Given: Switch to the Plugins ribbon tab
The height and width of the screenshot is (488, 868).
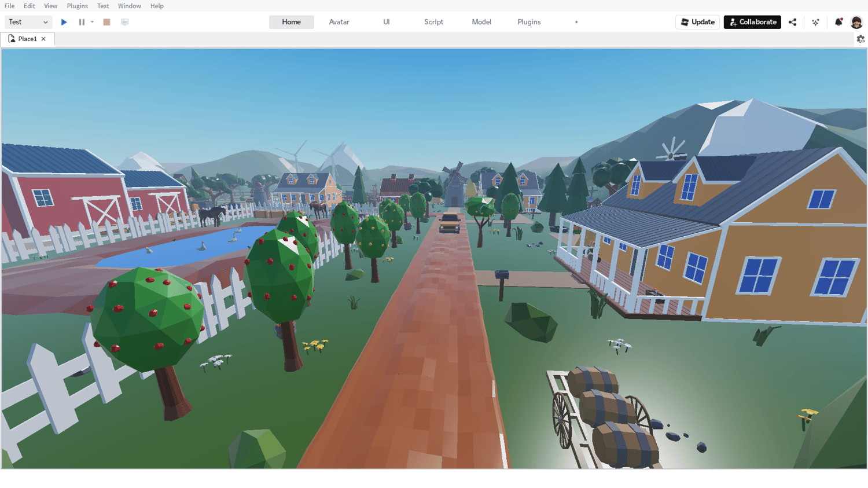Looking at the screenshot, I should tap(529, 22).
